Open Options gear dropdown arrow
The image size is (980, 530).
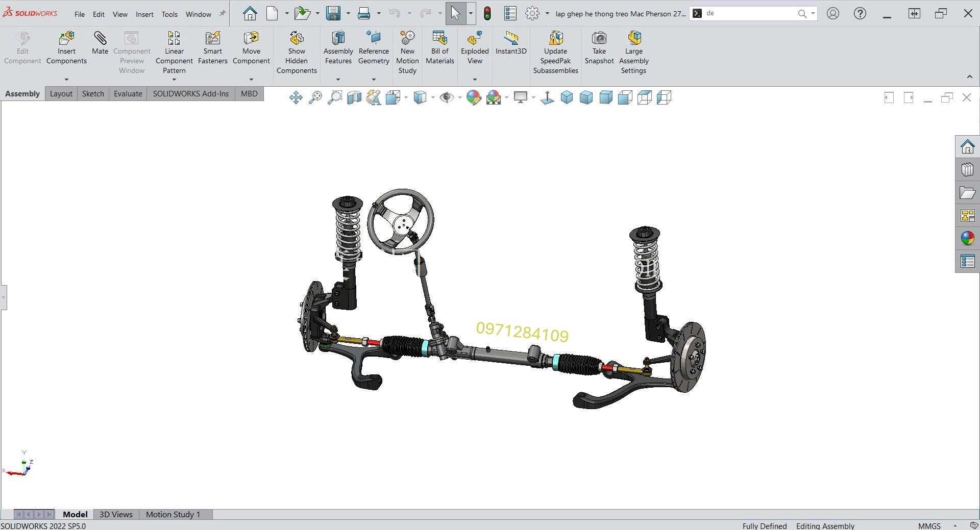point(547,14)
